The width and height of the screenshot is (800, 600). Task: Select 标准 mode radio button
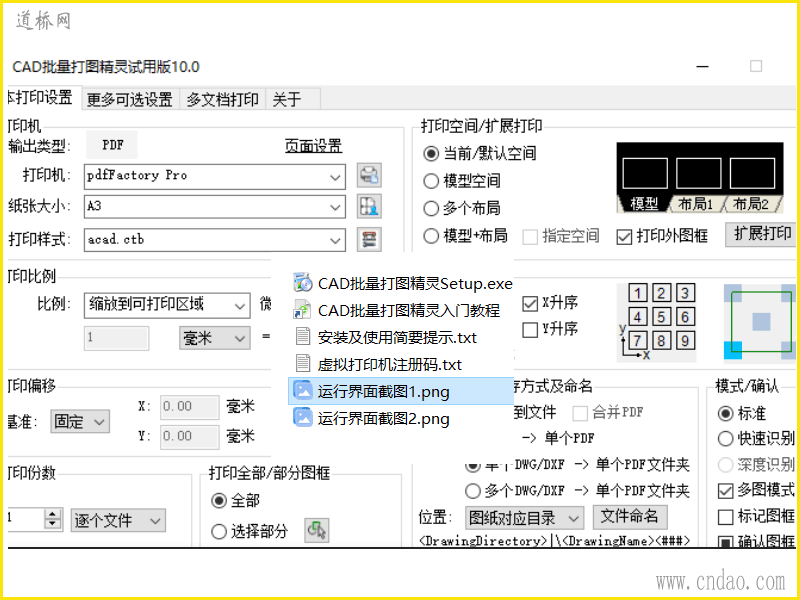coord(726,413)
